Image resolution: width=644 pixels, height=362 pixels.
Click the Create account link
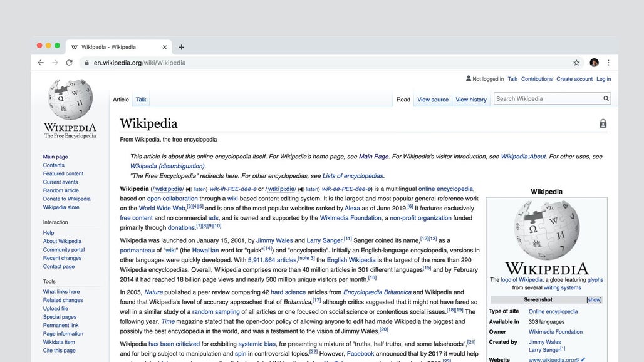574,80
